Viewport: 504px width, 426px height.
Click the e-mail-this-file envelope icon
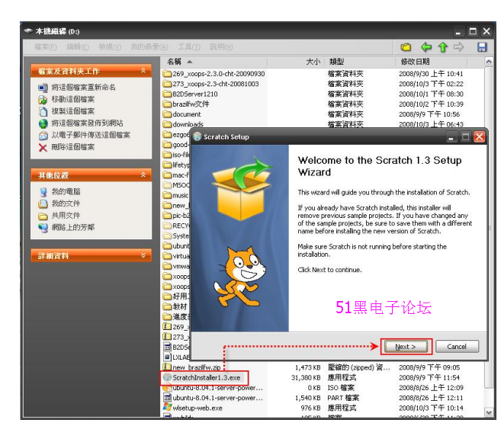tap(43, 135)
